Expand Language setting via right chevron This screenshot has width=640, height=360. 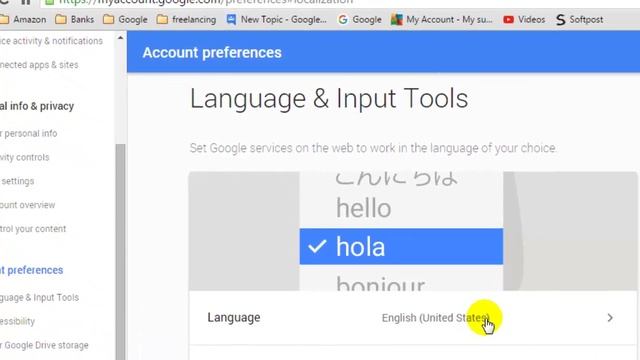(610, 318)
